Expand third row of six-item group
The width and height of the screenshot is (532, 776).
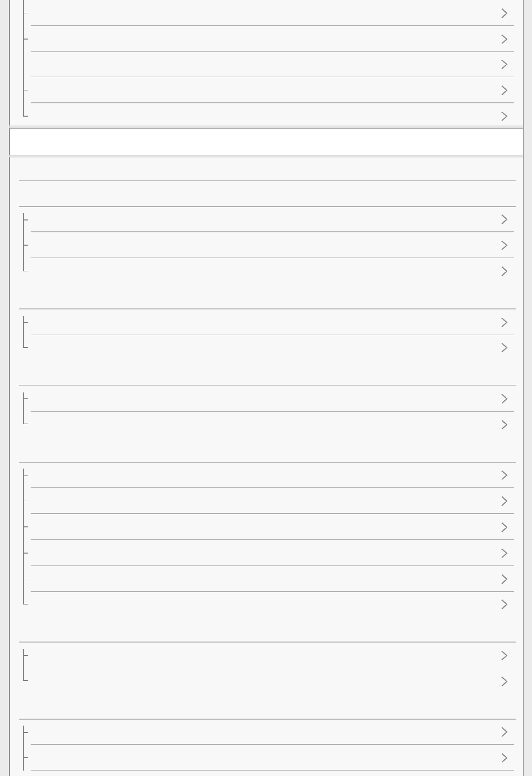(x=504, y=527)
